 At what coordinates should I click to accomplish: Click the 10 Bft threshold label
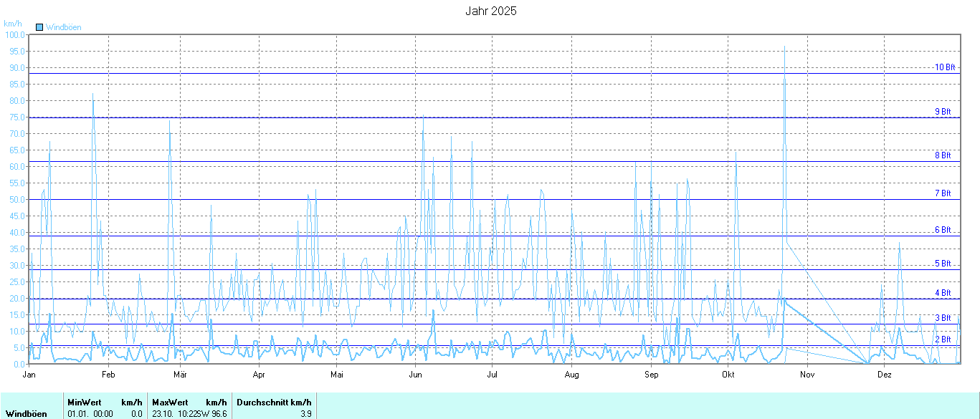945,67
